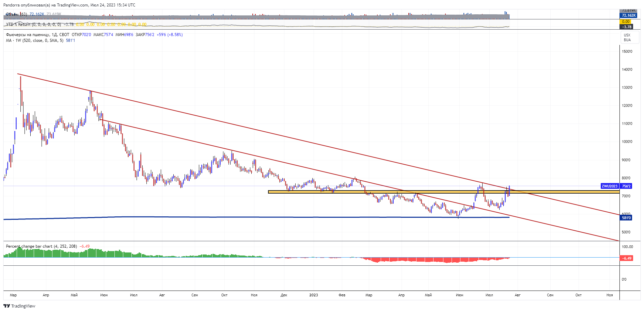The image size is (644, 312).
Task: Click the dark -3.78 axis label
Action: 627,27
